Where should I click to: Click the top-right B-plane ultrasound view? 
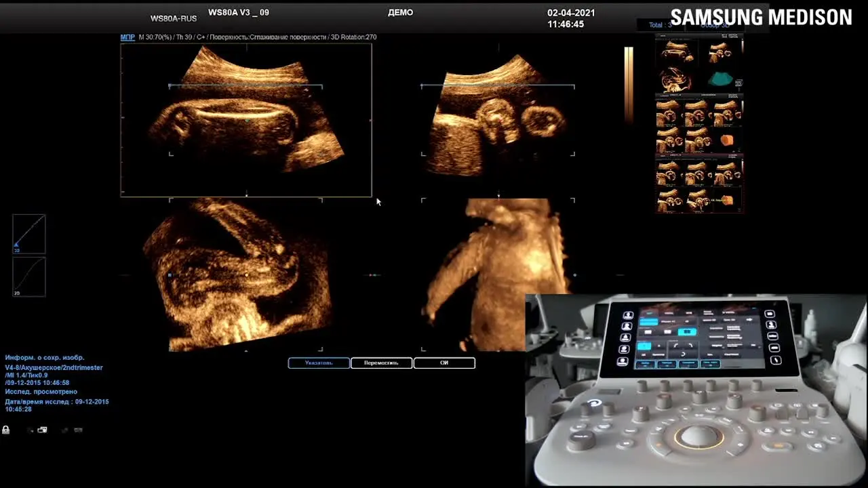pos(498,120)
